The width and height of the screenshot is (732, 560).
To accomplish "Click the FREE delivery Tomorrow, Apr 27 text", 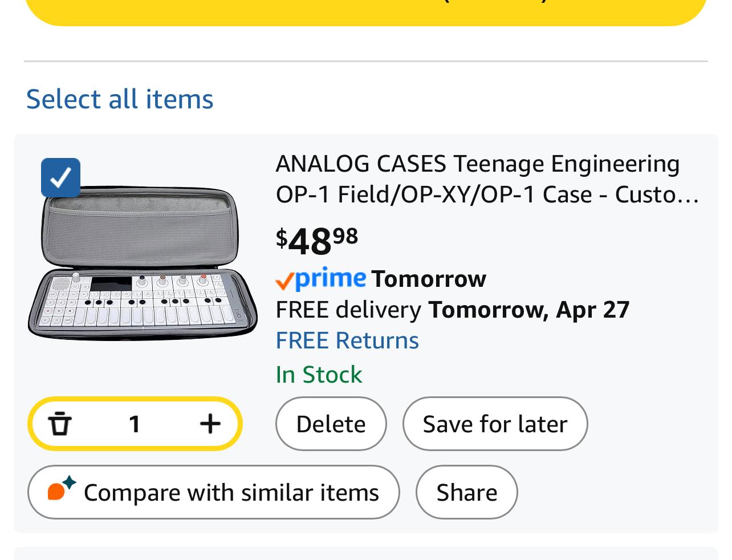I will click(x=452, y=310).
